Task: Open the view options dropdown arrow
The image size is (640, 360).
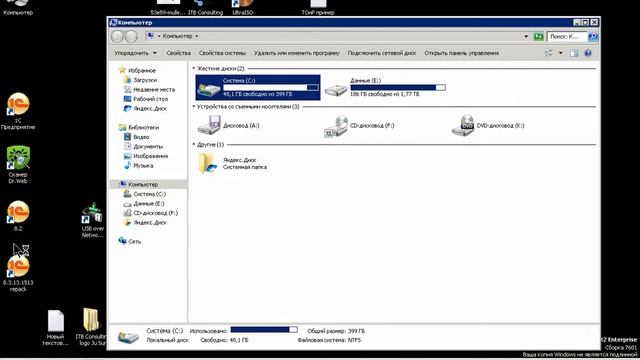Action: pyautogui.click(x=560, y=53)
